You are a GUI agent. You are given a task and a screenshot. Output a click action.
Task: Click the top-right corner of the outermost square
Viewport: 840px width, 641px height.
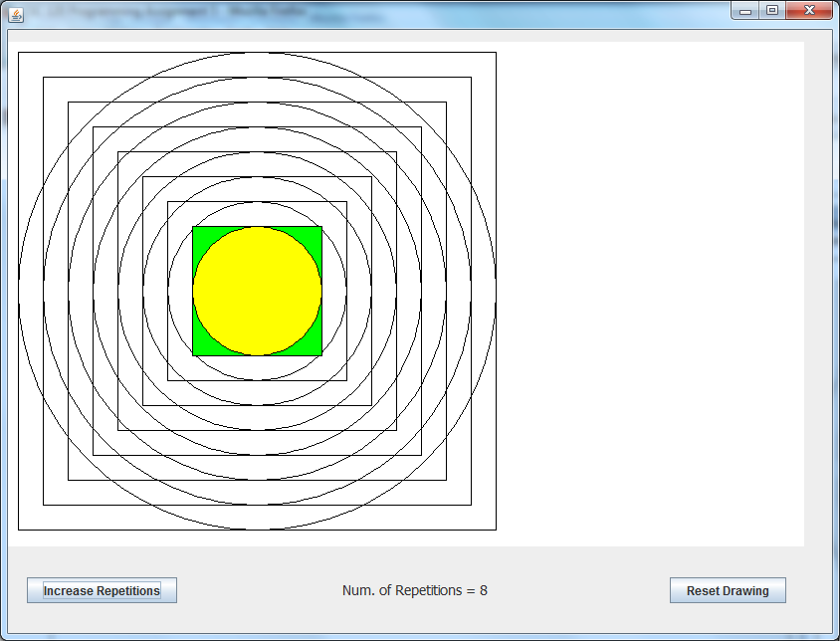click(x=496, y=53)
